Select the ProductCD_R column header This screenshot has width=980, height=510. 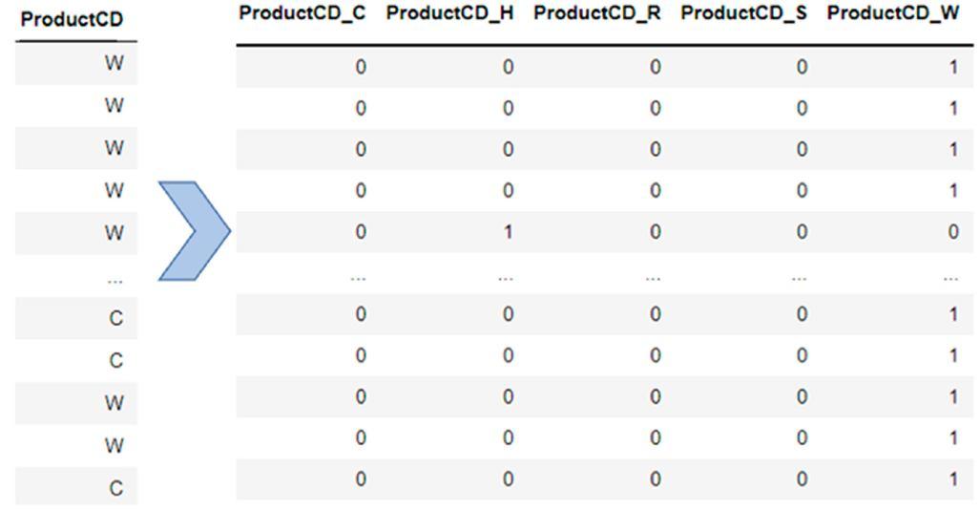tap(596, 14)
